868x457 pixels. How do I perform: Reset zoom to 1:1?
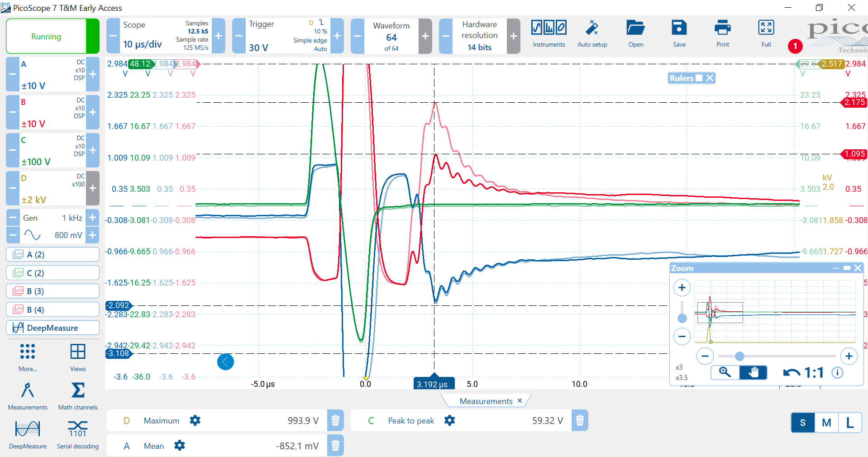click(x=814, y=372)
